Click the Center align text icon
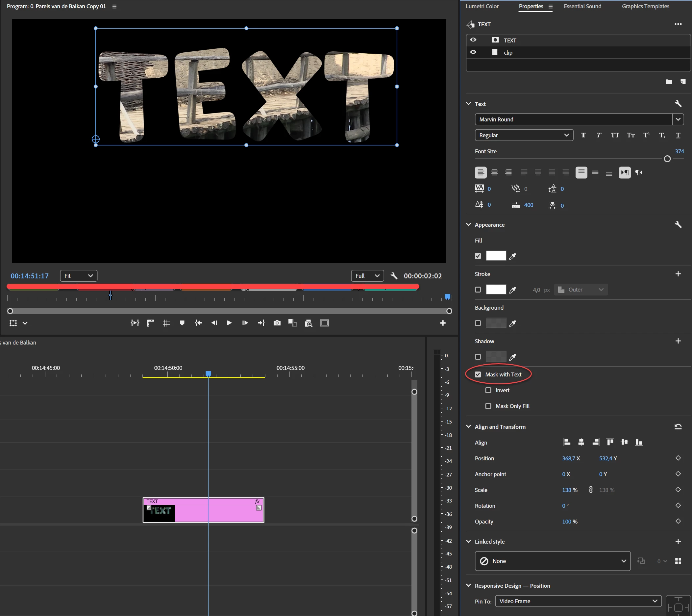The height and width of the screenshot is (616, 692). [x=494, y=172]
